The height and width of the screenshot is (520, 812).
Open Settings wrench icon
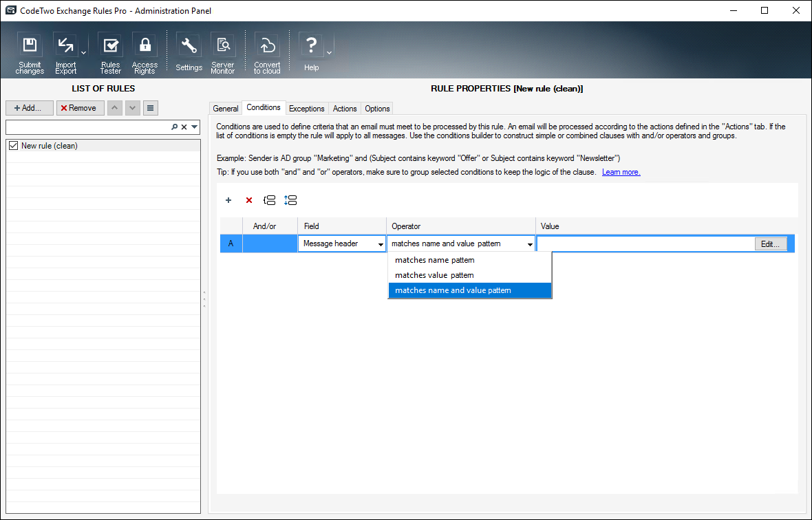189,53
